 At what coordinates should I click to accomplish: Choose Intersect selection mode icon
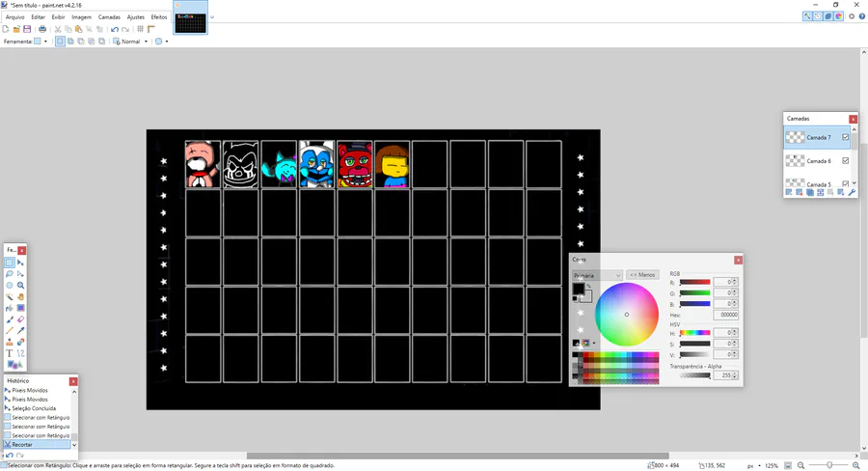tap(92, 41)
